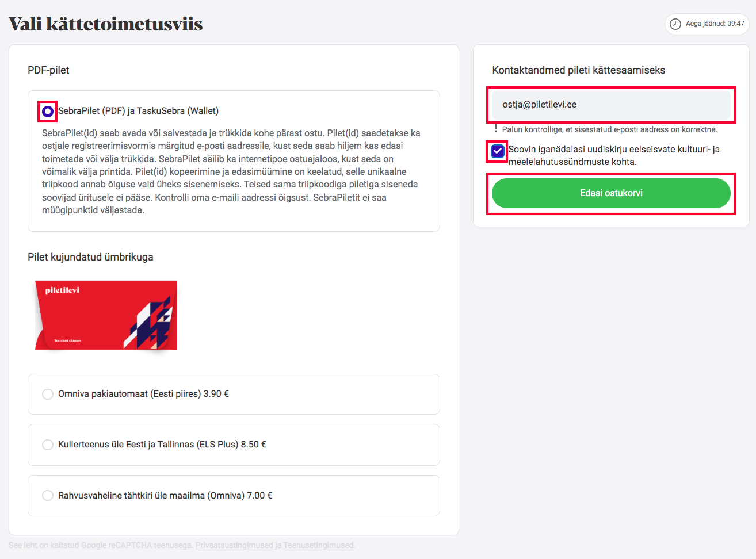Click the SebraPilet description paragraph

[x=231, y=171]
